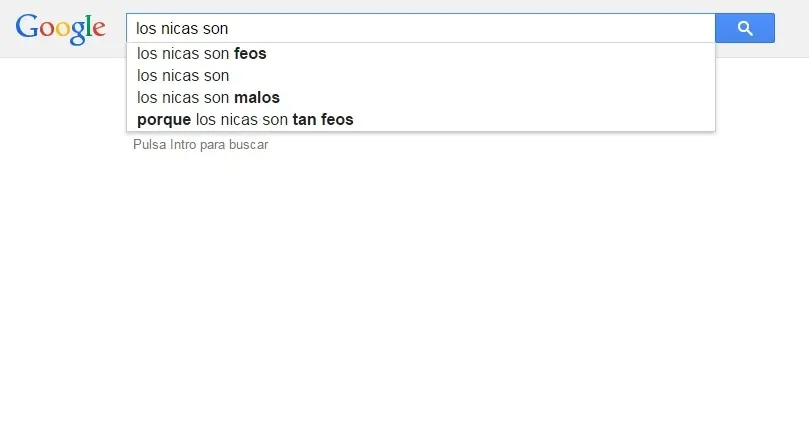Select "porque los nicas son tan feos" suggestion
This screenshot has width=809, height=445.
pyautogui.click(x=245, y=120)
